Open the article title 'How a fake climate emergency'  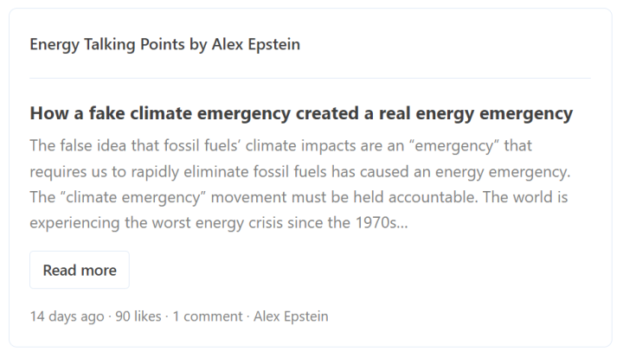[x=301, y=113]
